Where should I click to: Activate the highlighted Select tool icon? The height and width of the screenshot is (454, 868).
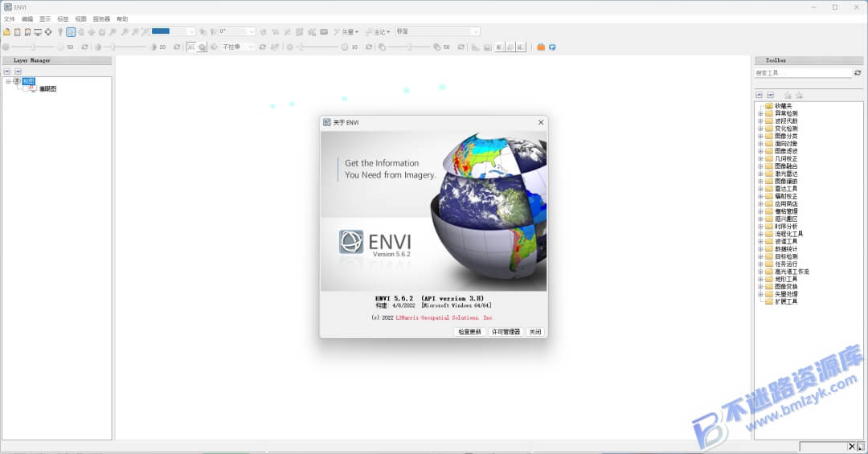71,32
